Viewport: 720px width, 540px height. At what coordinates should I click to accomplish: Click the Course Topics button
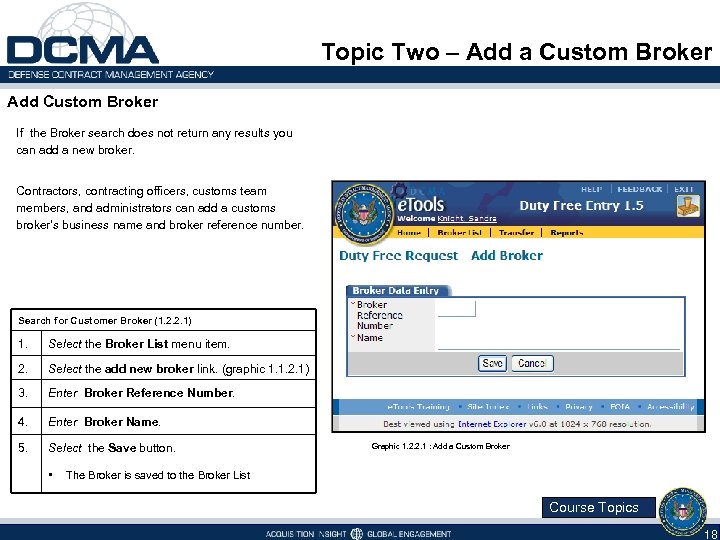pyautogui.click(x=598, y=507)
